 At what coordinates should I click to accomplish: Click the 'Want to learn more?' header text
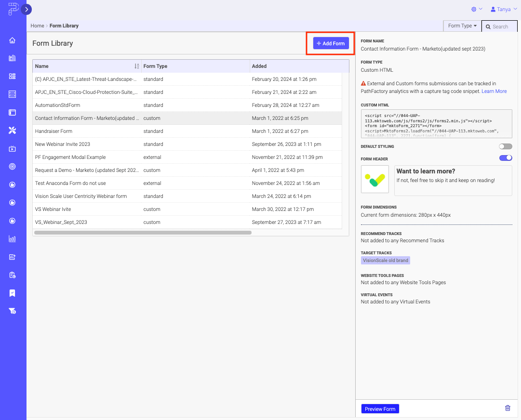click(426, 171)
